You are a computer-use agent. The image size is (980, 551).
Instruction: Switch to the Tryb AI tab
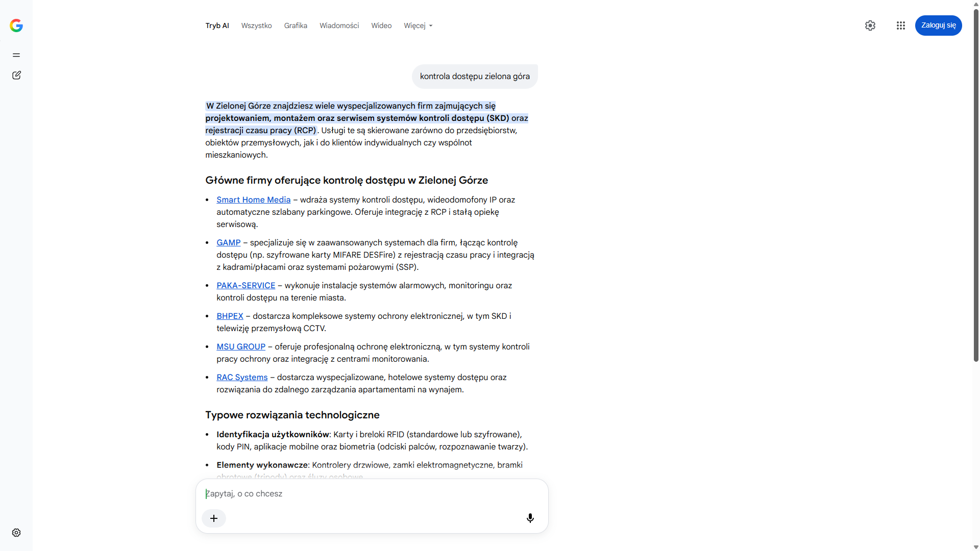coord(217,26)
